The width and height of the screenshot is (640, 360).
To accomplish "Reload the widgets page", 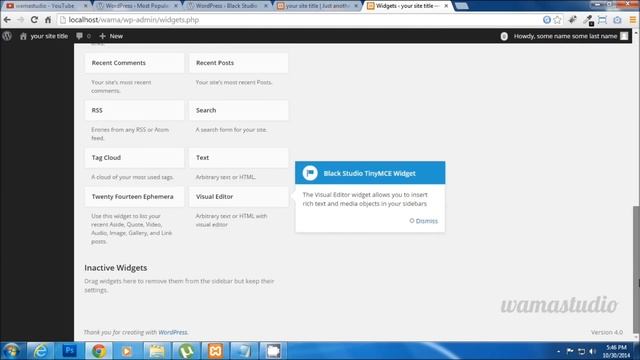I will pos(34,20).
